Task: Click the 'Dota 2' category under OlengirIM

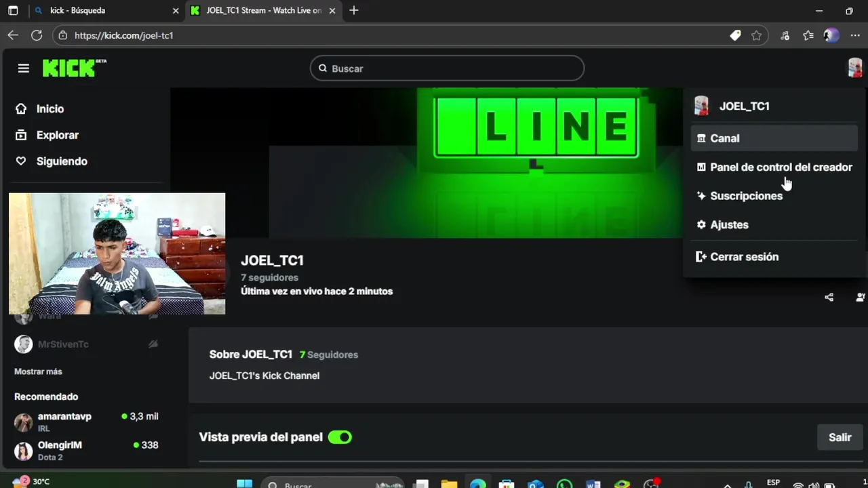Action: click(x=50, y=457)
